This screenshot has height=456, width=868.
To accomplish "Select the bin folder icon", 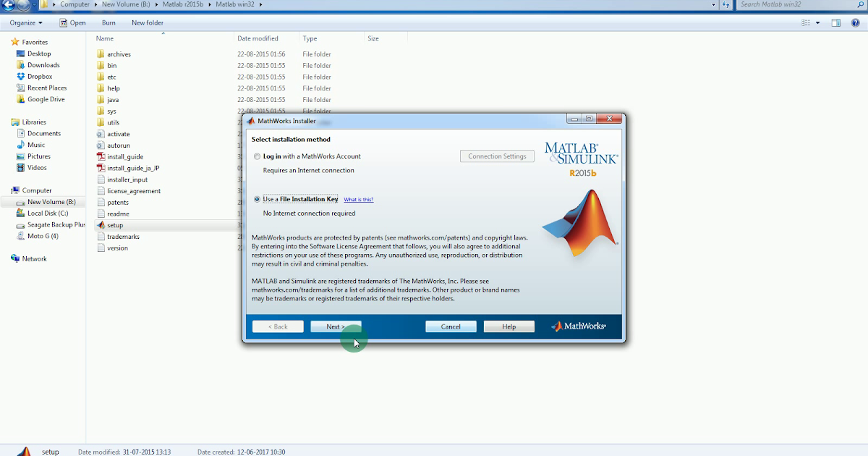I will (101, 65).
